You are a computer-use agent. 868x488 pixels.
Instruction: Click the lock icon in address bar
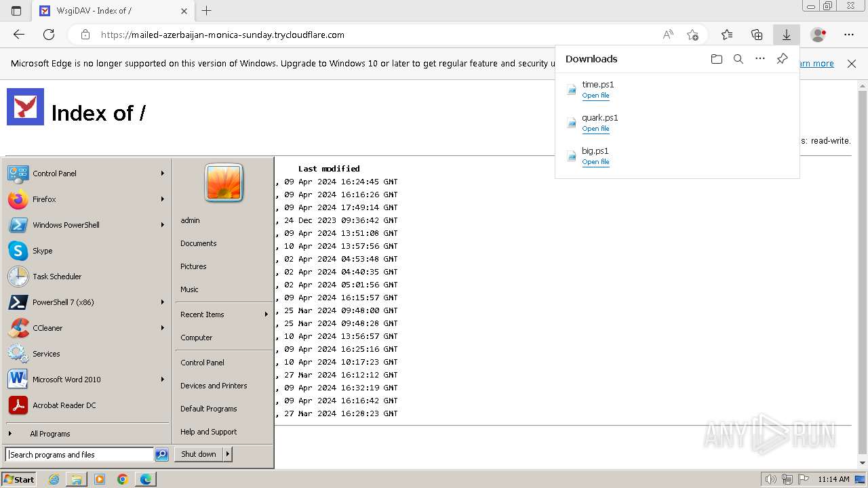coord(85,35)
